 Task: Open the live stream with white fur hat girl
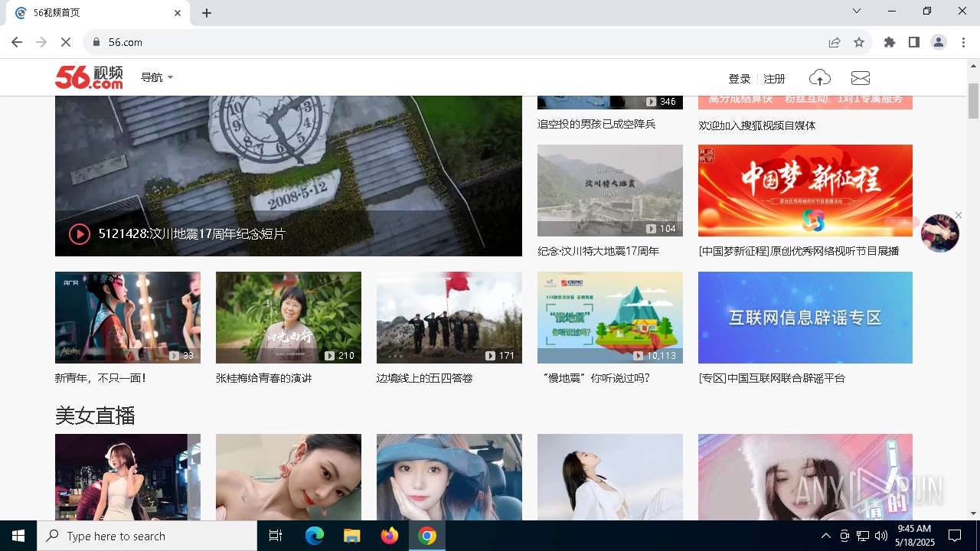click(x=805, y=477)
